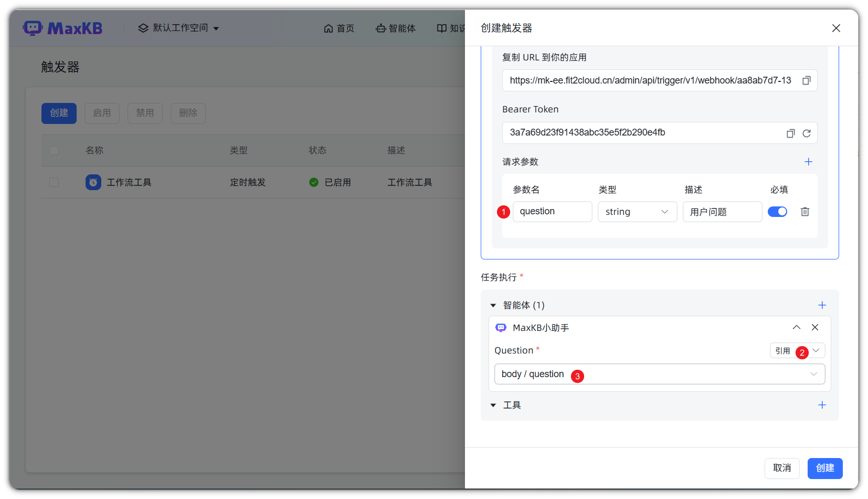Add a tool under 工具

click(822, 405)
